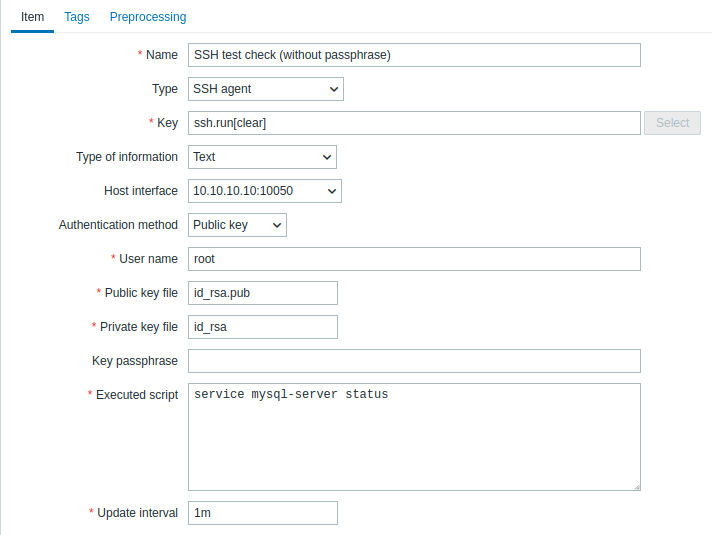Focus the Key field containing ssh.run[clear]
Image resolution: width=712 pixels, height=535 pixels.
point(414,123)
